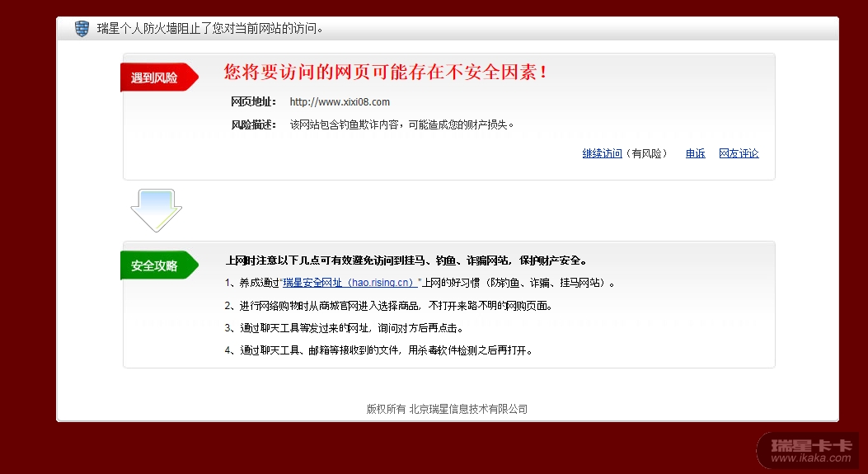
Task: Click the 继续访问 link to continue visiting
Action: [x=602, y=153]
